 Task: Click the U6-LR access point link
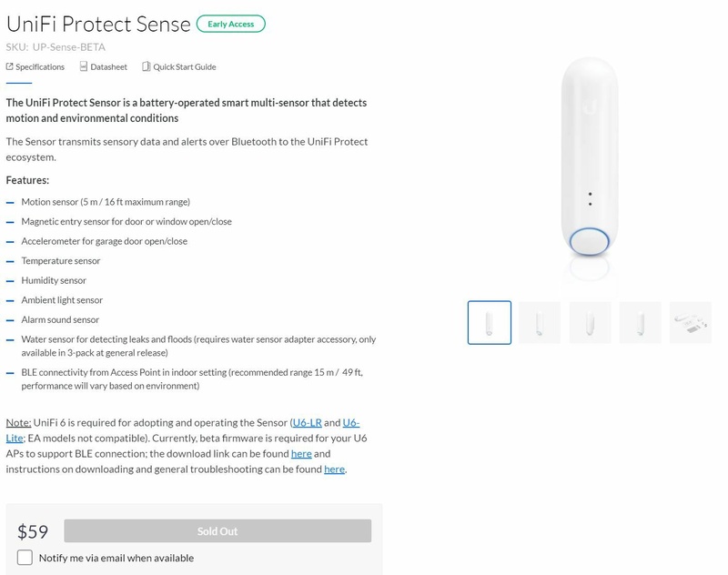coord(307,422)
